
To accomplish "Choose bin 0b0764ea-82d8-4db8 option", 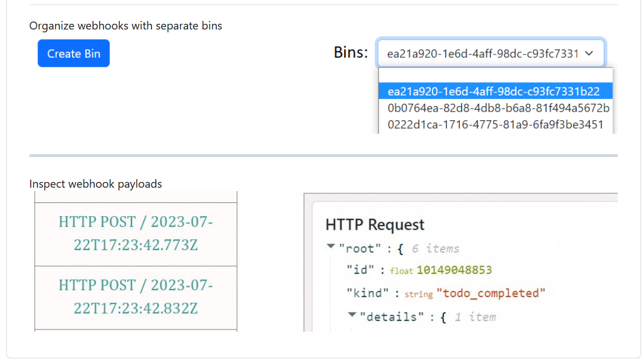I will click(495, 108).
